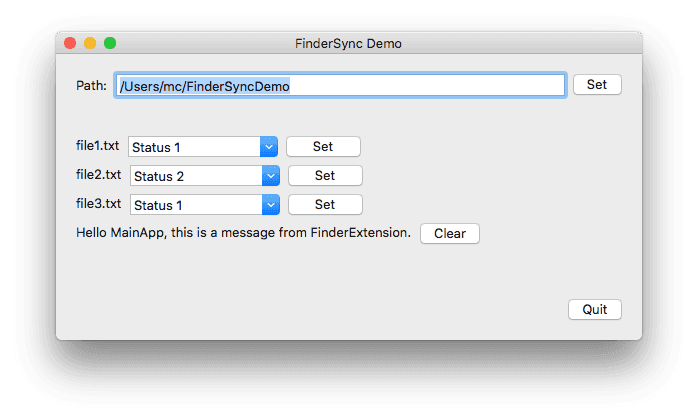698x420 pixels.
Task: Minimize window with the yellow button
Action: [x=90, y=44]
